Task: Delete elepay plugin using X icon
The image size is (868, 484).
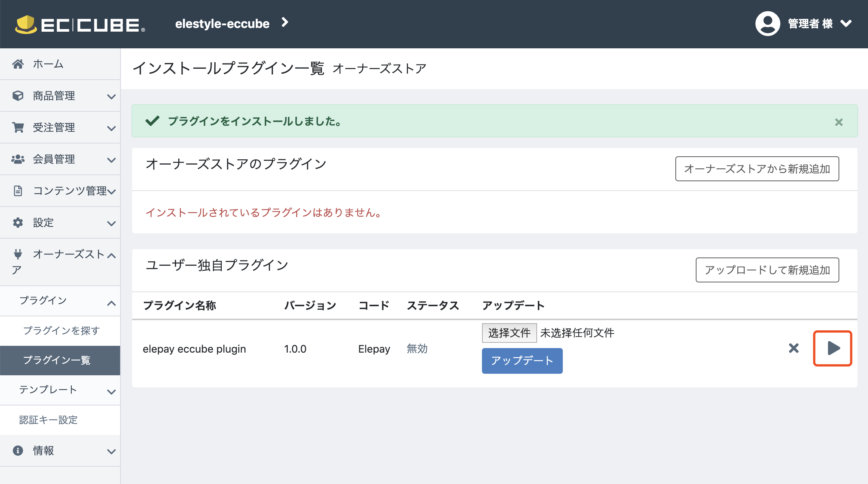Action: (794, 348)
